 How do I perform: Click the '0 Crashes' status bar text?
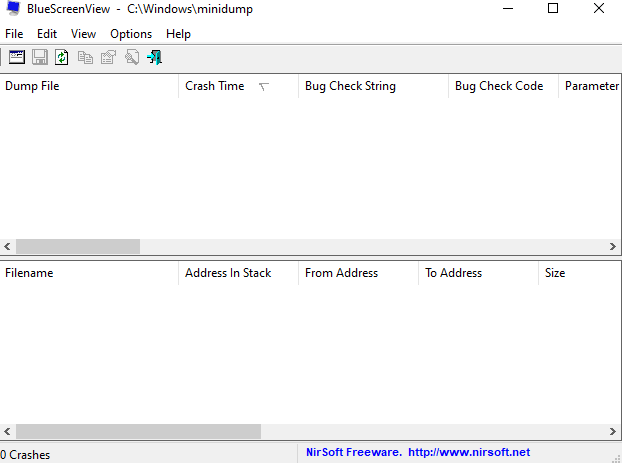(x=25, y=455)
